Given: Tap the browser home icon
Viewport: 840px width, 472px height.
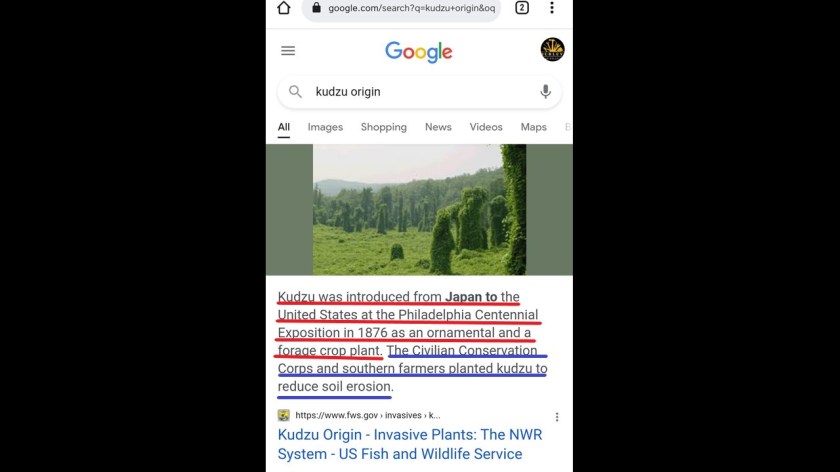Looking at the screenshot, I should pyautogui.click(x=284, y=8).
